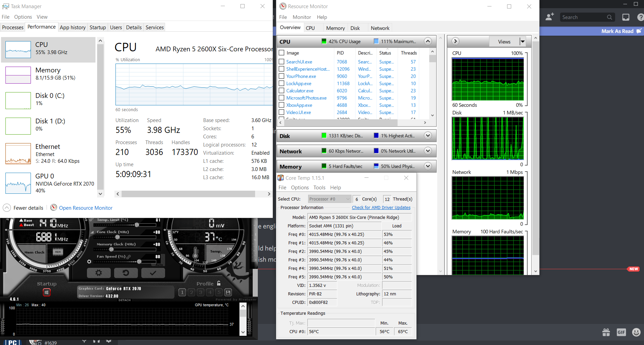Adjust the Memory Clock slider handle
The width and height of the screenshot is (644, 345).
point(111,249)
